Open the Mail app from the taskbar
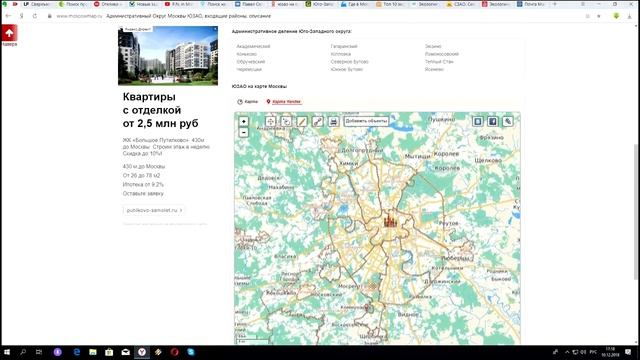This screenshot has width=640, height=360. click(126, 352)
